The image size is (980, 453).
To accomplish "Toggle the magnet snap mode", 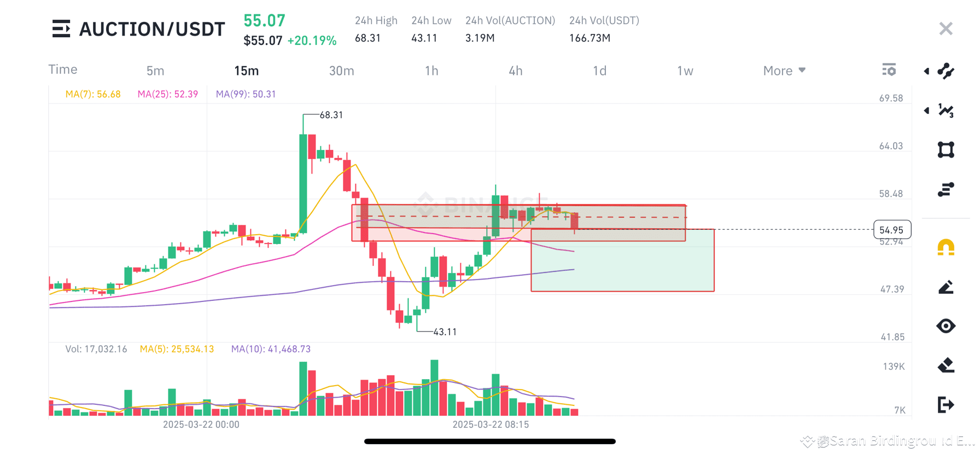I will pos(946,247).
